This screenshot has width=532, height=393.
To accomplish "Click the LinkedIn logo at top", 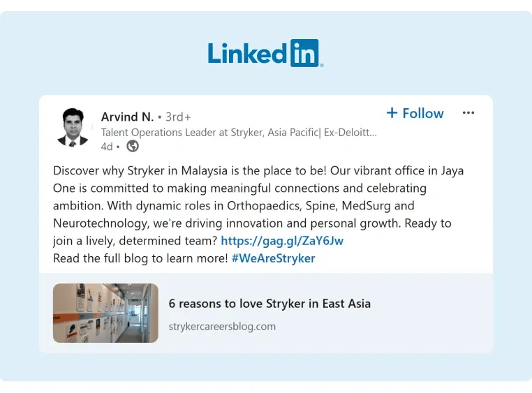I will click(265, 54).
